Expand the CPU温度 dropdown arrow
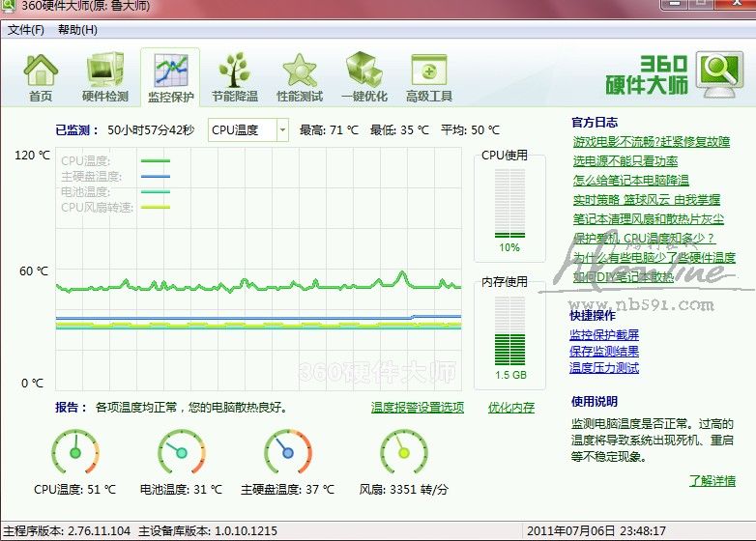Image resolution: width=756 pixels, height=541 pixels. (x=281, y=129)
